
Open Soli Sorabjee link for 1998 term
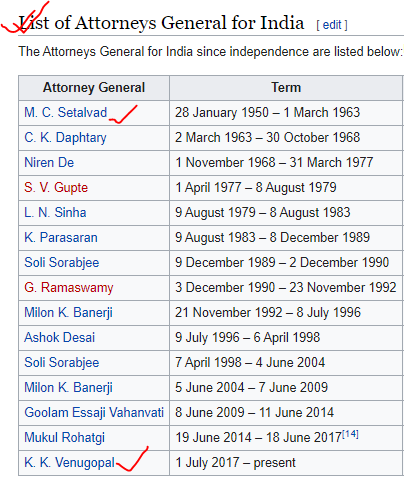click(x=62, y=362)
